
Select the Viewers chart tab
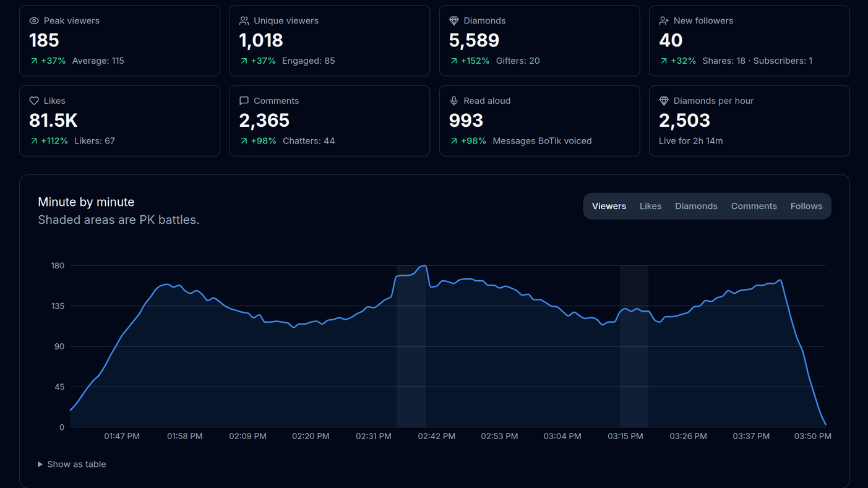pos(609,207)
